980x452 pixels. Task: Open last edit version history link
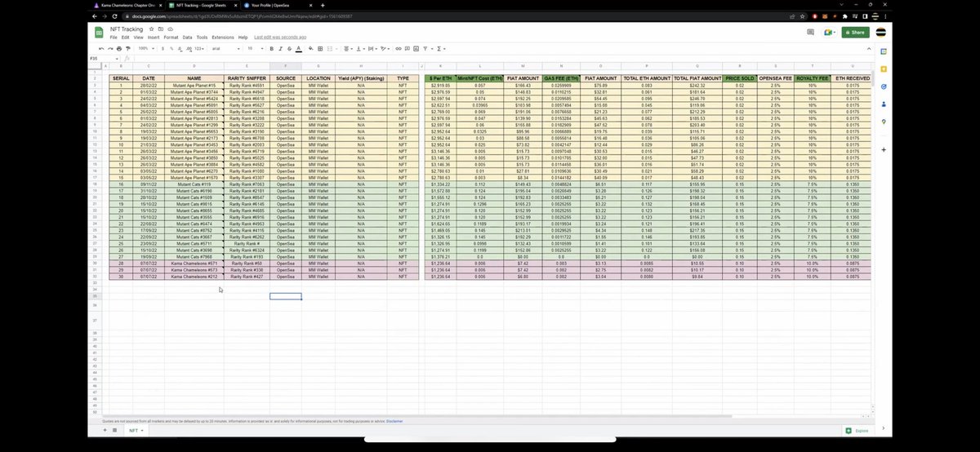point(280,38)
